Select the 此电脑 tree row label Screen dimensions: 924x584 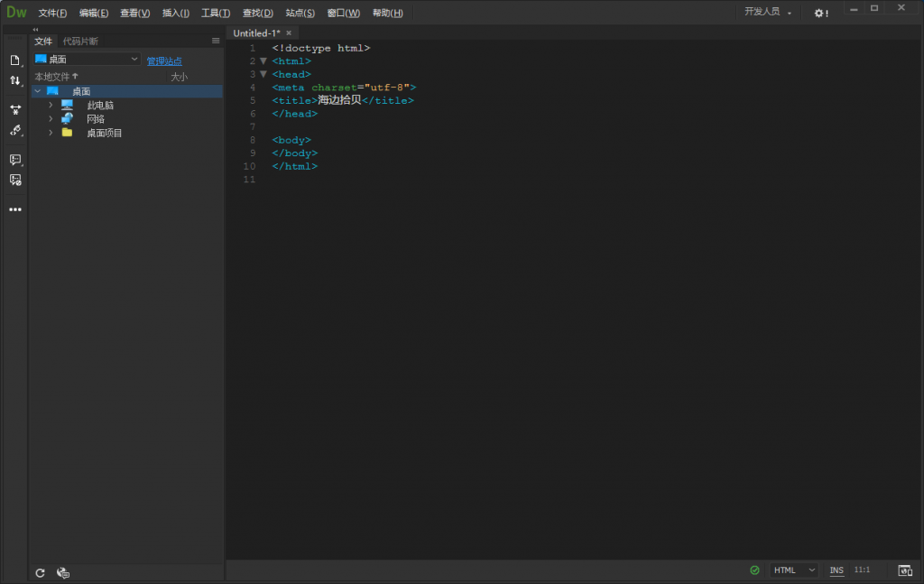point(100,105)
